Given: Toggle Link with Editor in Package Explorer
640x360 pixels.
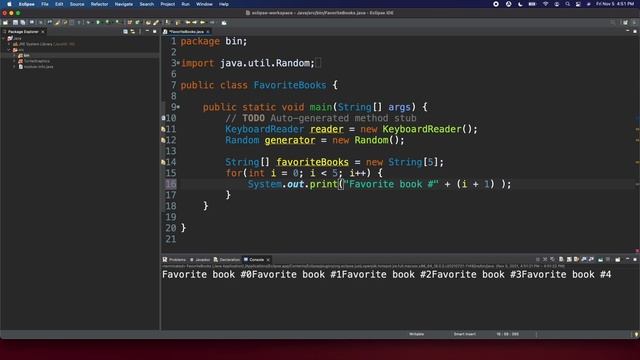Looking at the screenshot, I should coord(133,31).
